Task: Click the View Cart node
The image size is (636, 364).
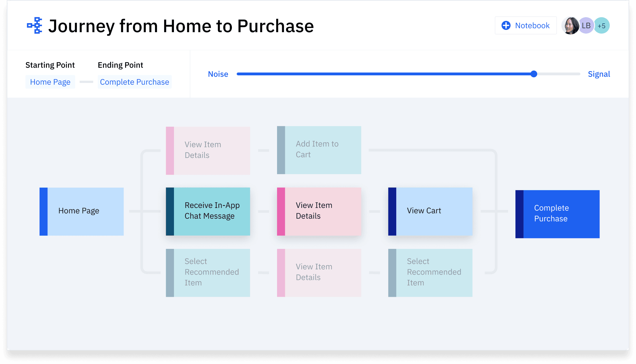Action: point(430,211)
